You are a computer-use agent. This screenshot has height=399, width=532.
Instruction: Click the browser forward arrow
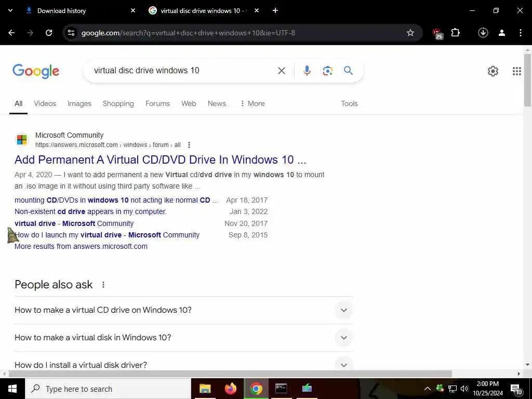coord(30,33)
